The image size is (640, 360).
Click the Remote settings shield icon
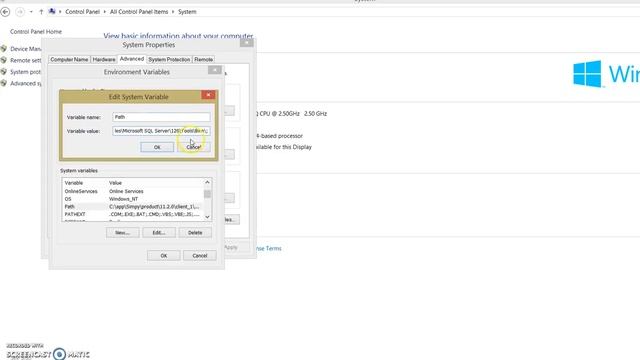[x=4, y=60]
